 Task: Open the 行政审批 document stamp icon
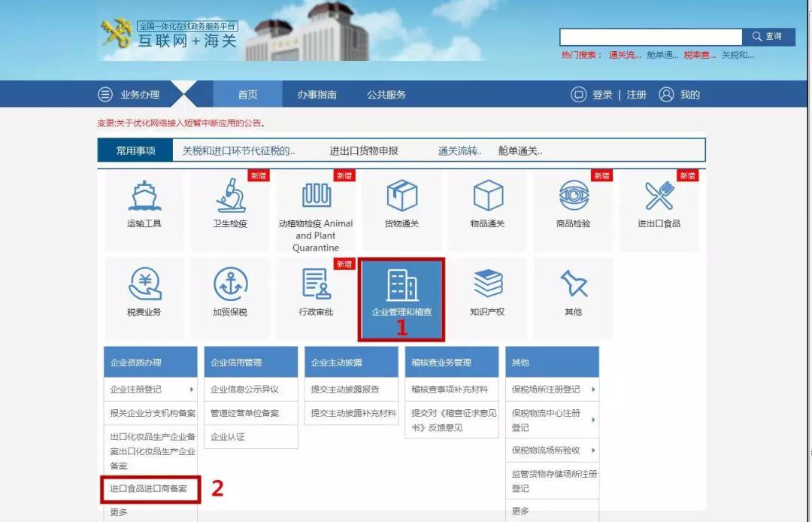[317, 284]
